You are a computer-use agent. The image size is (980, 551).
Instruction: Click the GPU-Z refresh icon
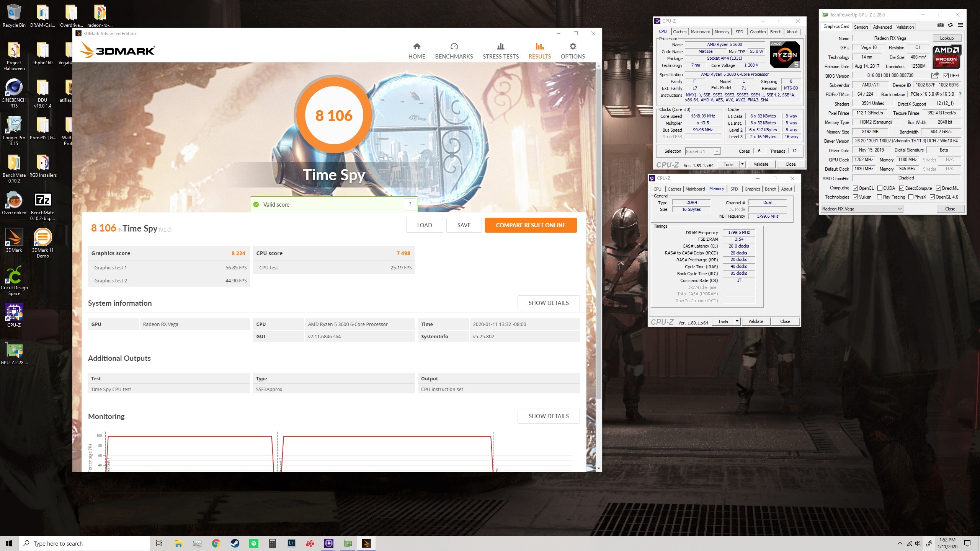point(950,25)
